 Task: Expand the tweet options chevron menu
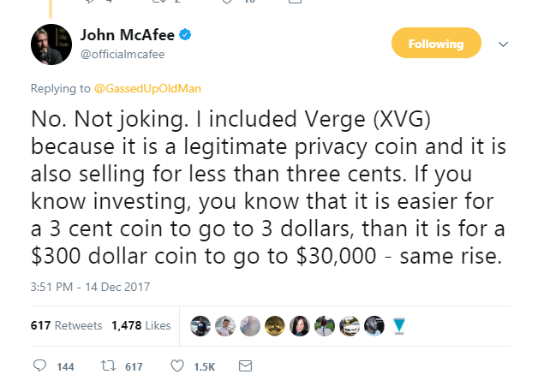pos(504,44)
